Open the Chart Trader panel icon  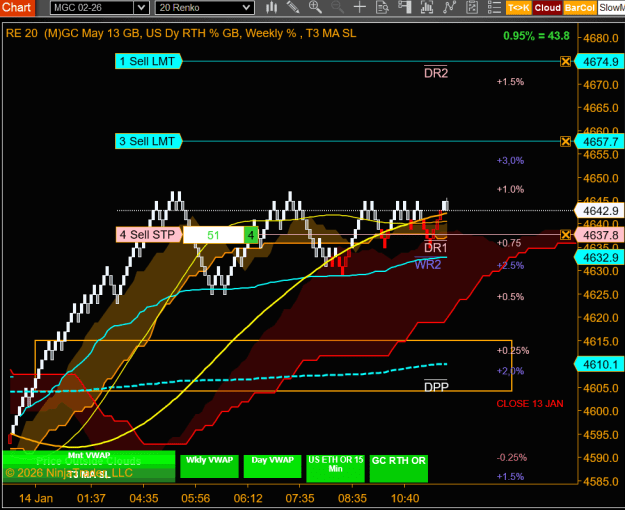405,8
